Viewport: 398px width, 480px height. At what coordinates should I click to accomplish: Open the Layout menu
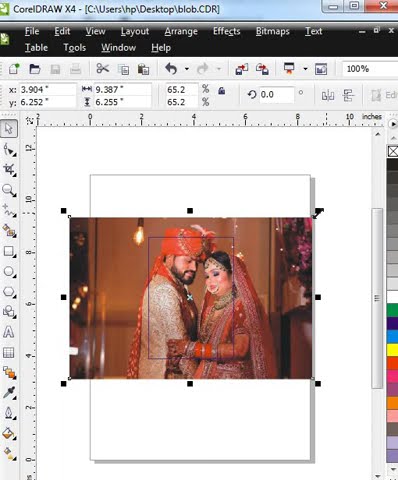[x=135, y=32]
